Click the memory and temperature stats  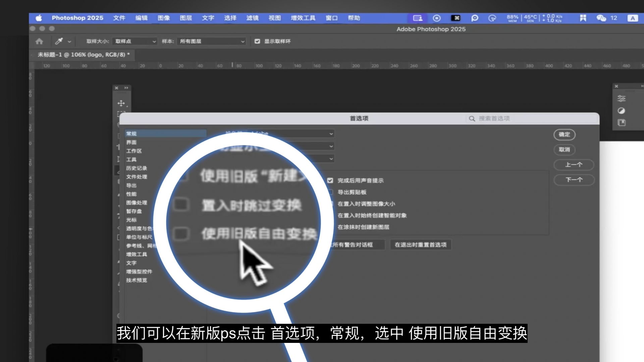coord(534,18)
